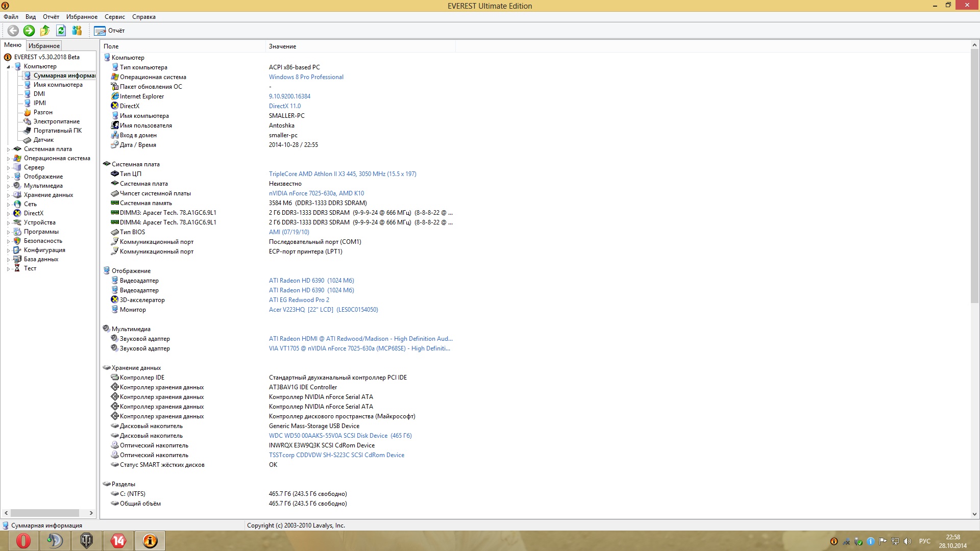Open the TripleCore AMD Athlon II X3 445 link
Viewport: 980px width, 551px height.
tap(342, 174)
